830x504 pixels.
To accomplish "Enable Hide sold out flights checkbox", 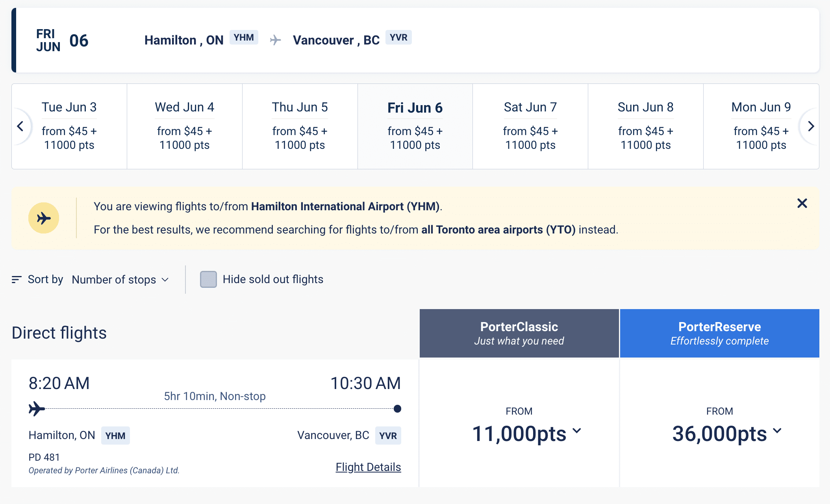I will coord(208,280).
